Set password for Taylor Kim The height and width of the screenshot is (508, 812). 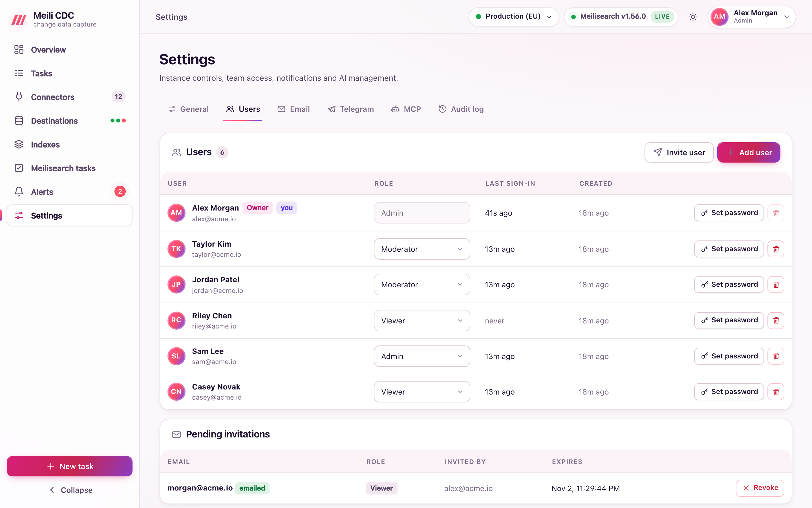729,249
